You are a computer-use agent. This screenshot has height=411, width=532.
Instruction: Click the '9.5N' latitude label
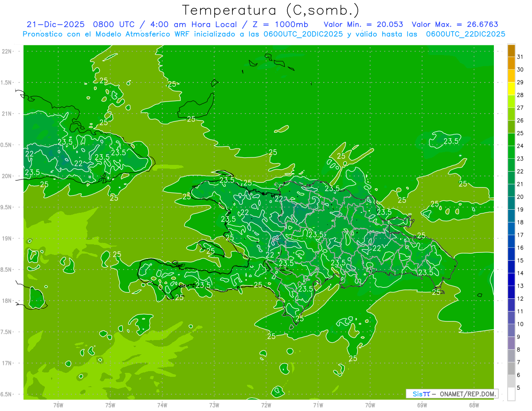7,207
